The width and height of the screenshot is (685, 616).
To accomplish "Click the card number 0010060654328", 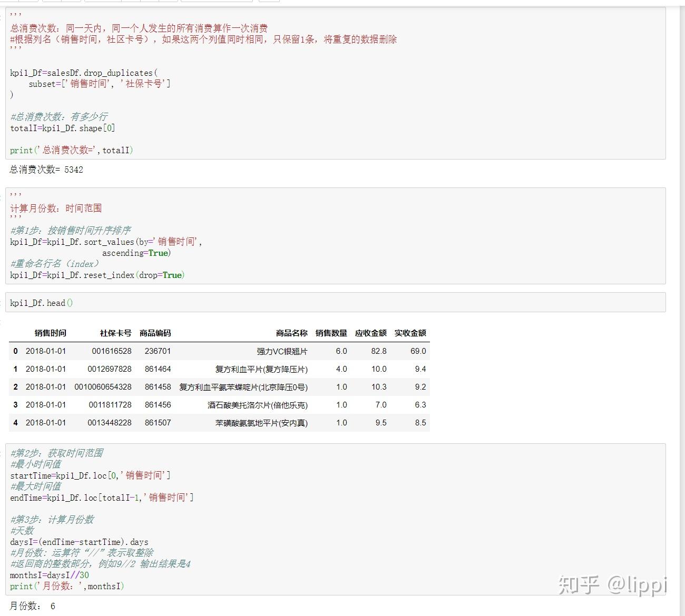I will point(103,387).
